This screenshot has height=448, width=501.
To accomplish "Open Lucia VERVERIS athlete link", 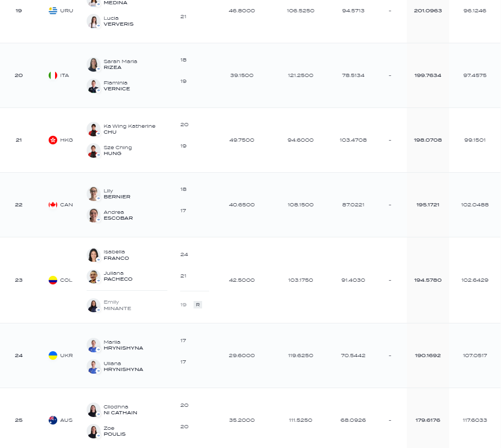I will (119, 21).
